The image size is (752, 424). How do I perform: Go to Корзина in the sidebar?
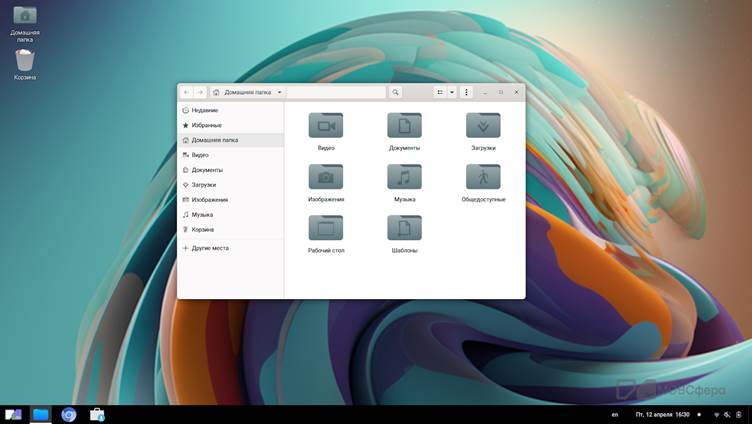coord(202,229)
